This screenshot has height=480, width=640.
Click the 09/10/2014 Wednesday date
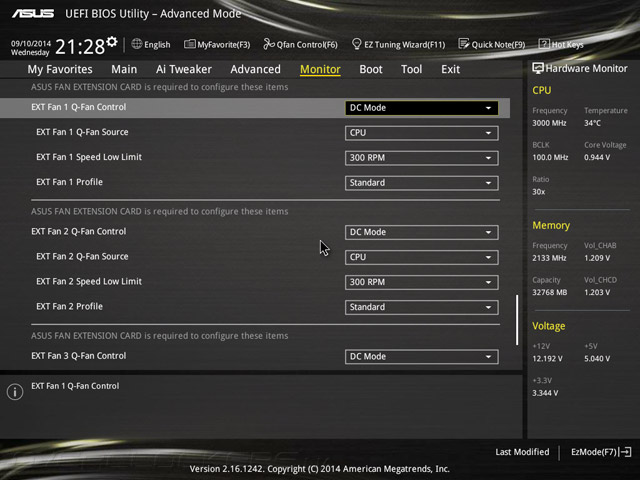point(31,48)
